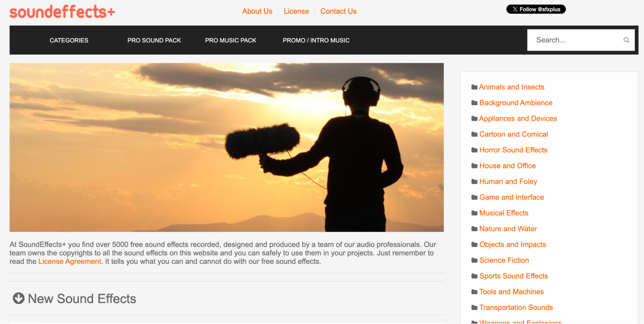Open the License Agreement link
This screenshot has width=644, height=324.
click(69, 261)
